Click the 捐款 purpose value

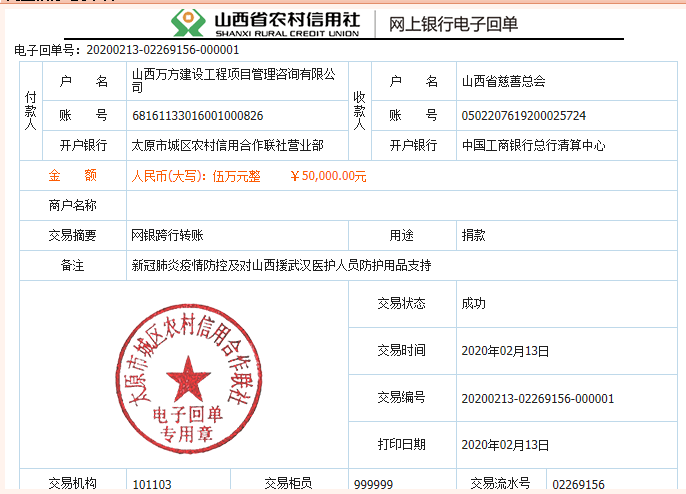coord(473,236)
